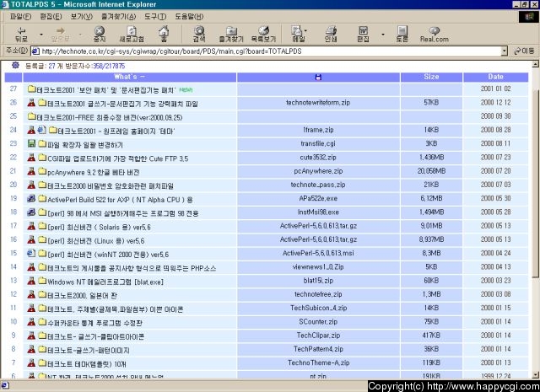Click the Size column header
The height and width of the screenshot is (392, 540).
click(431, 77)
